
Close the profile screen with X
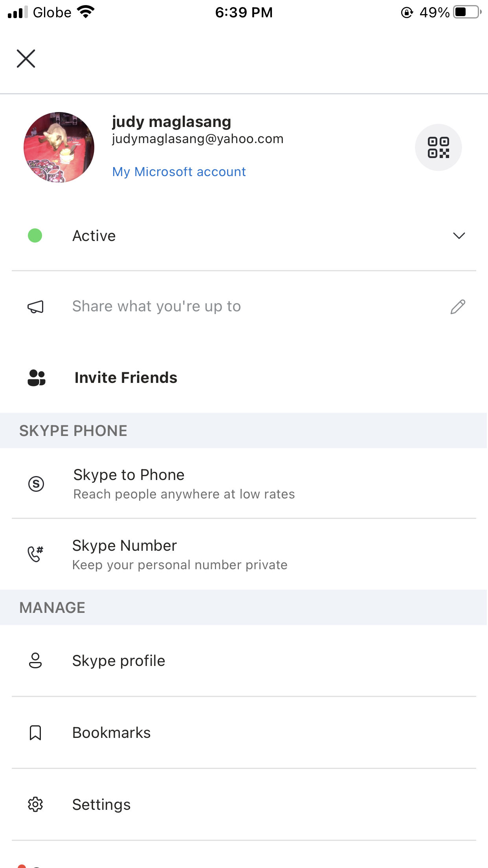[x=26, y=59]
